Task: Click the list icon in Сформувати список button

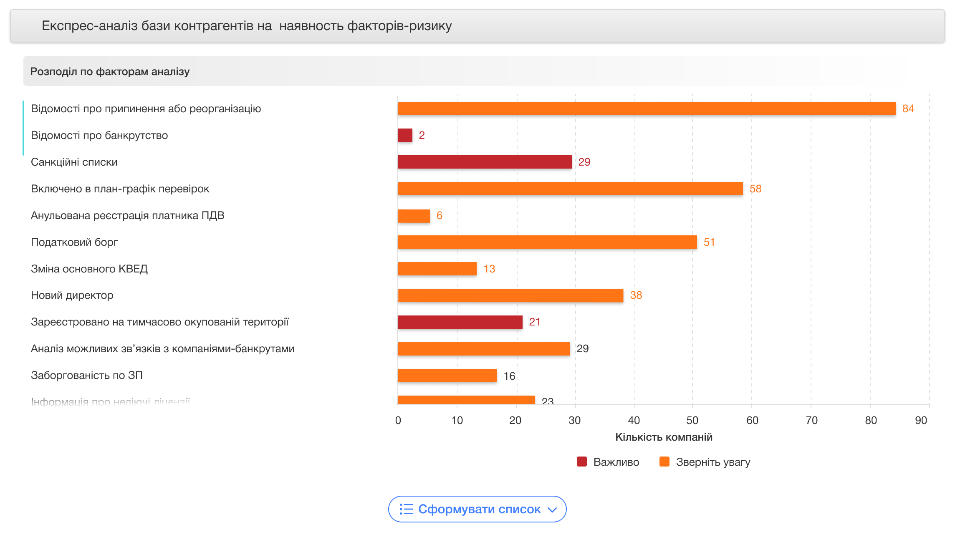Action: coord(406,509)
